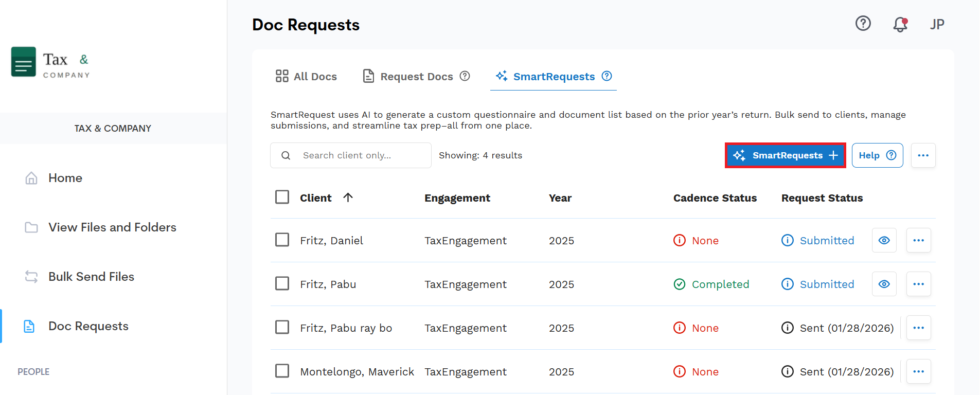Click the Submitted status for Fritz, Pabu
980x395 pixels.
point(827,284)
